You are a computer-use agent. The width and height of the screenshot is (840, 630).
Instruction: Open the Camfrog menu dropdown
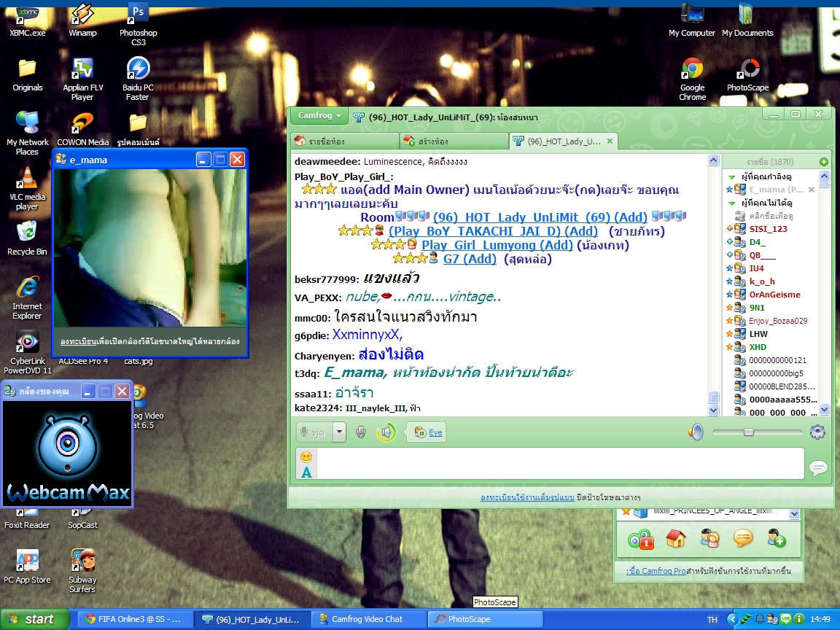coord(319,115)
